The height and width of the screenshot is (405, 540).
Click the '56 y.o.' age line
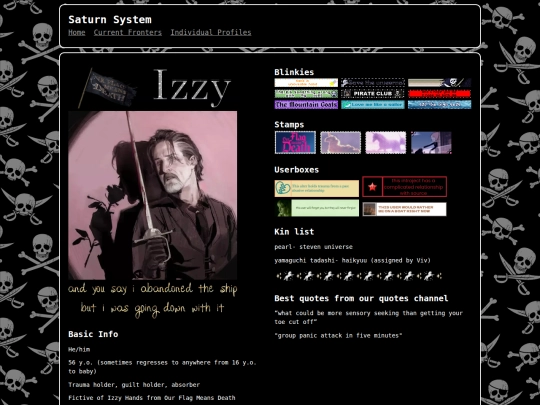click(162, 367)
